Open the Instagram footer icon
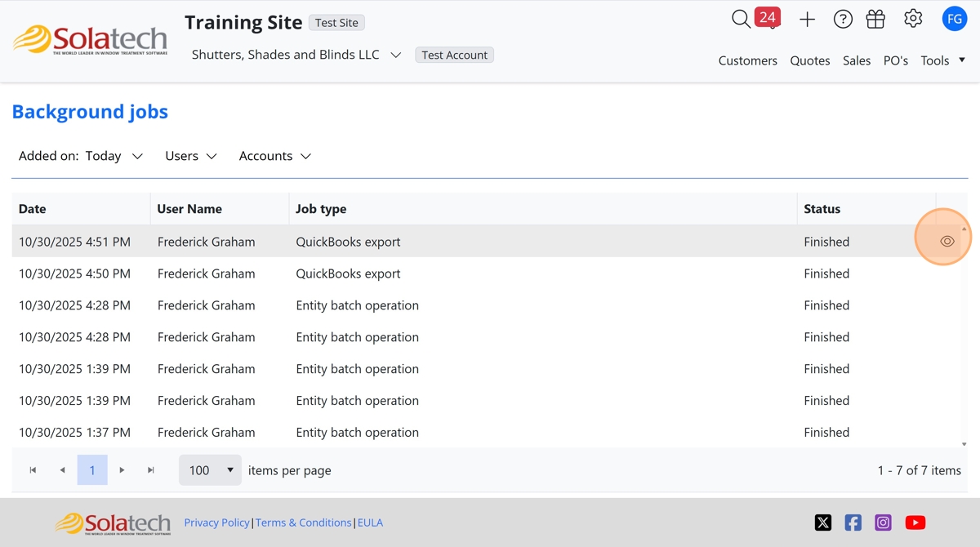This screenshot has width=980, height=547. 883,523
